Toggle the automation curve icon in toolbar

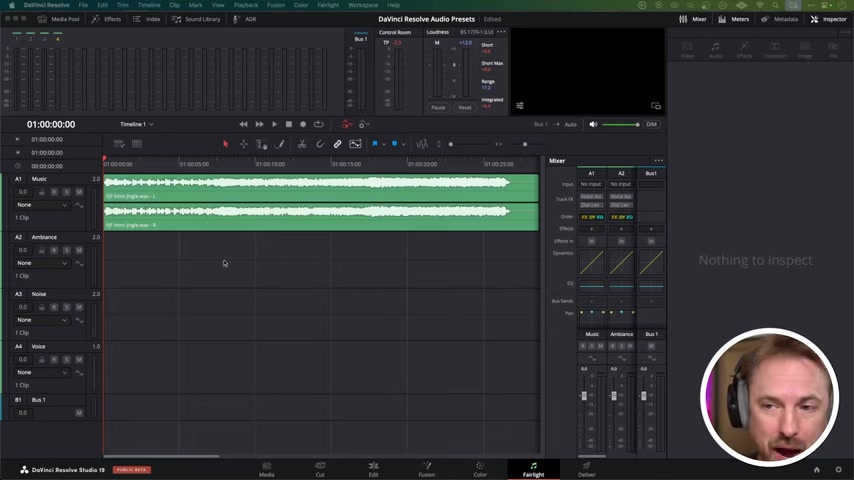click(x=355, y=144)
